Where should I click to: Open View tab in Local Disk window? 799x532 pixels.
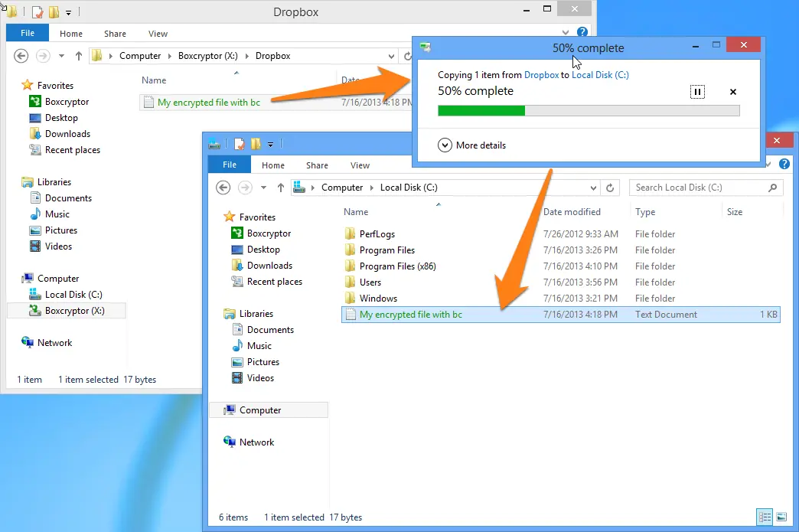(x=360, y=165)
